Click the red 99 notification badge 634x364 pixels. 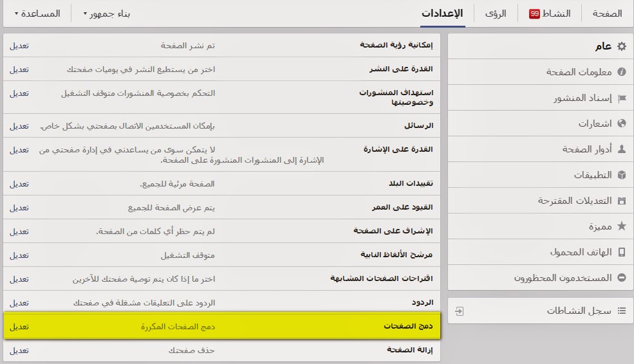534,14
